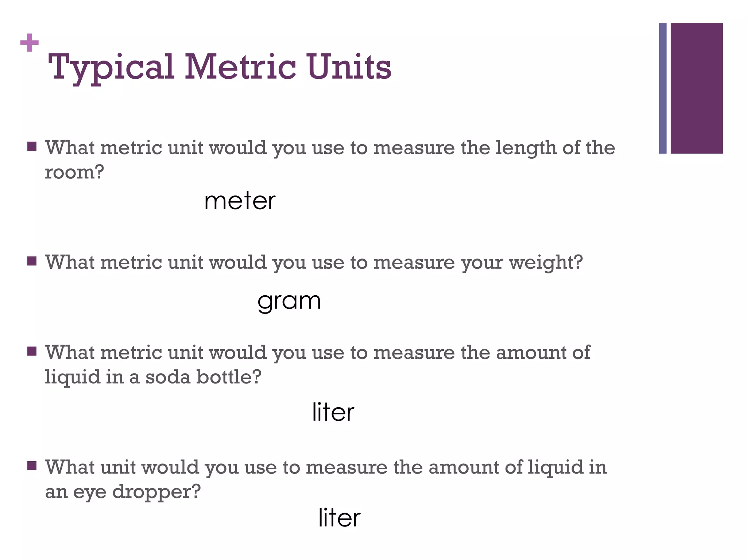Click the liter answer under eye dropper

(x=339, y=517)
